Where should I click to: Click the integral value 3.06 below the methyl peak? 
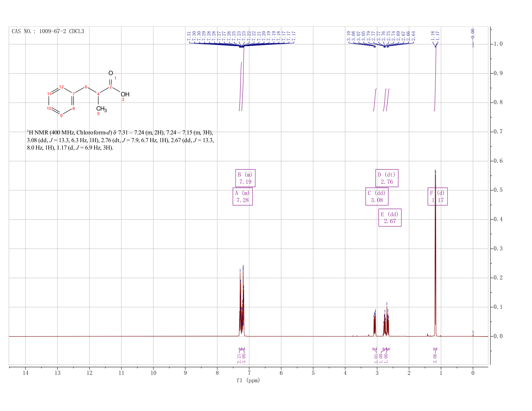(435, 358)
